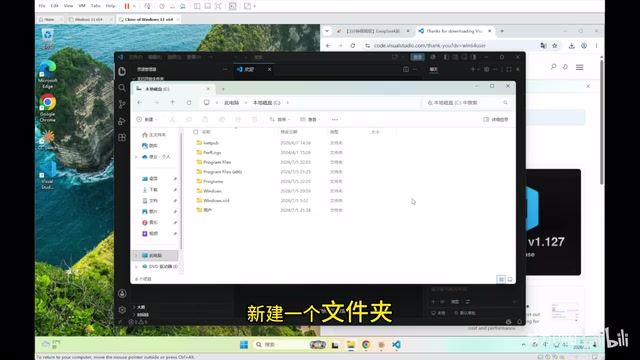Screen dimensions: 640x360
Task: Click the Chrome address bar URL
Action: [430, 46]
